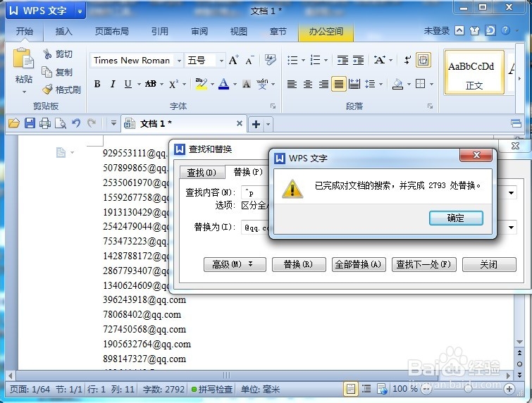Align text left
This screenshot has height=403, width=532.
[292, 84]
